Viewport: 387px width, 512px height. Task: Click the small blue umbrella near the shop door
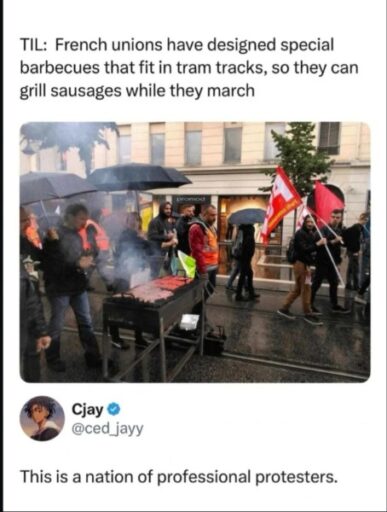(x=247, y=216)
